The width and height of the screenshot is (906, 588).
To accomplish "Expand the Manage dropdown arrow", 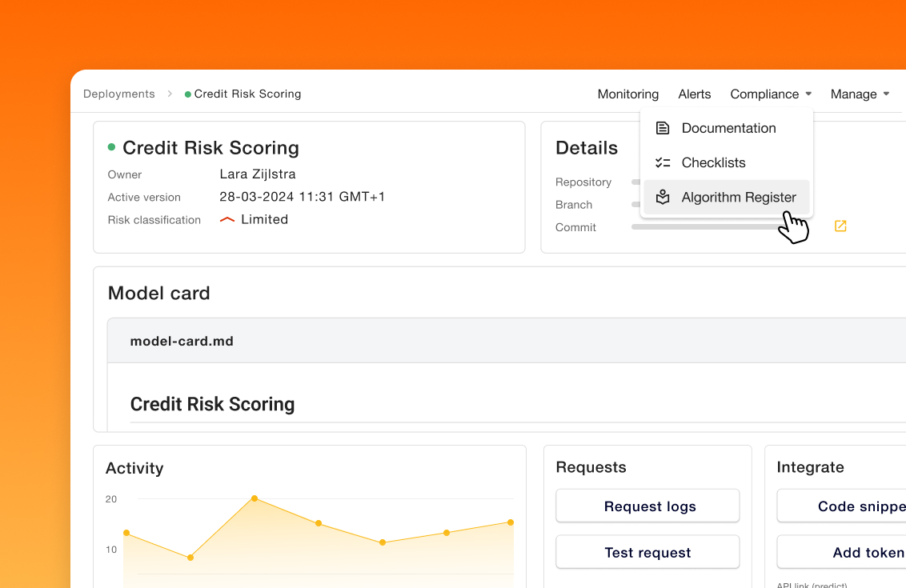I will 886,94.
